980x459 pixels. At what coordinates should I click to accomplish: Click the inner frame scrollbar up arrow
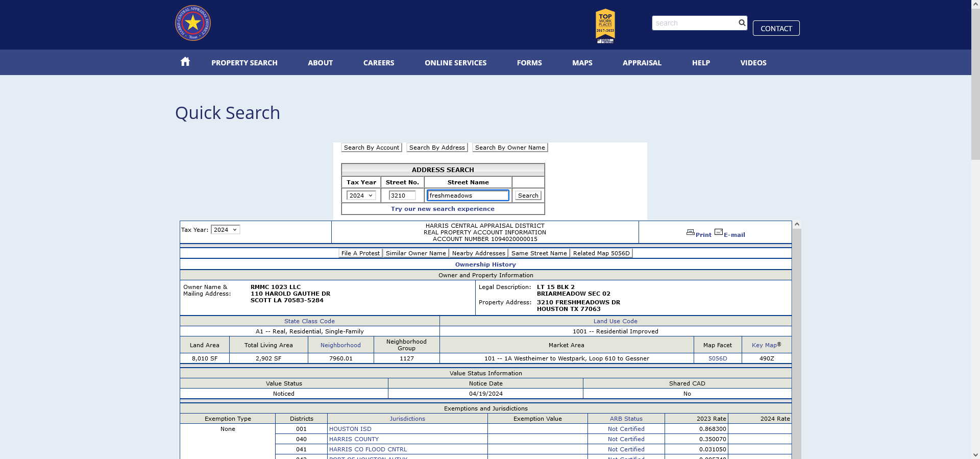pos(797,225)
